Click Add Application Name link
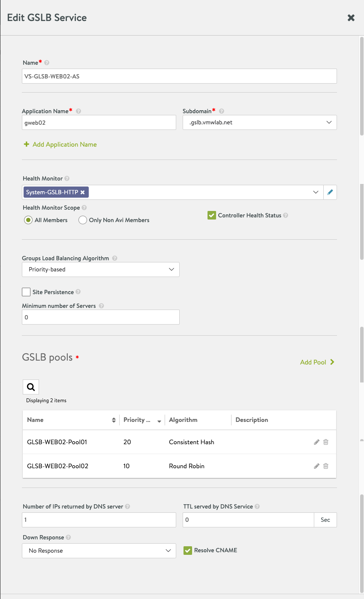The image size is (364, 599). (x=60, y=144)
